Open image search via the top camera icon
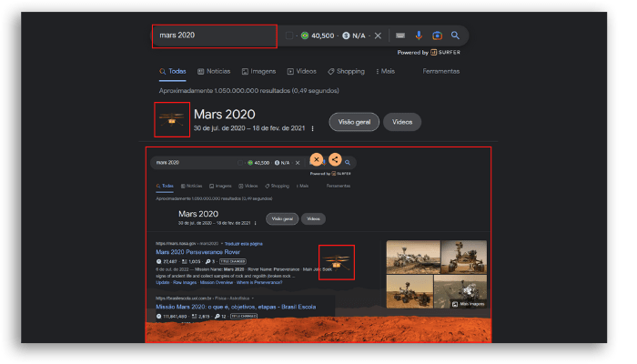The width and height of the screenshot is (637, 364). [437, 35]
